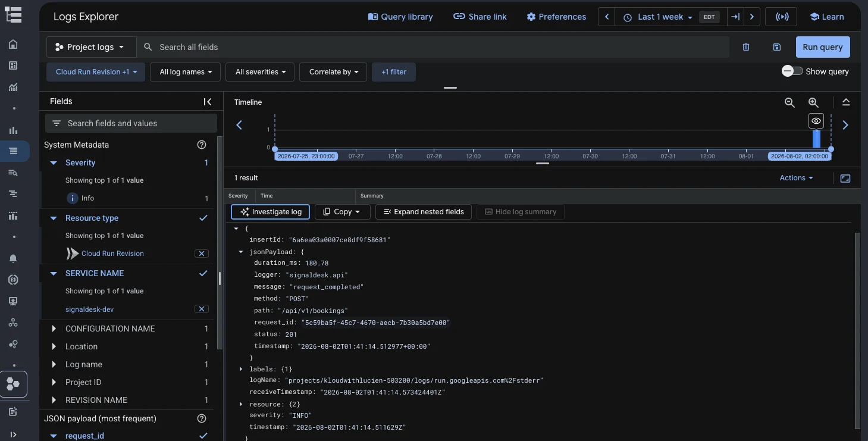Screen dimensions: 868x441
Task: Open the Cloud Run Revision +1 filter chip
Action: point(96,72)
